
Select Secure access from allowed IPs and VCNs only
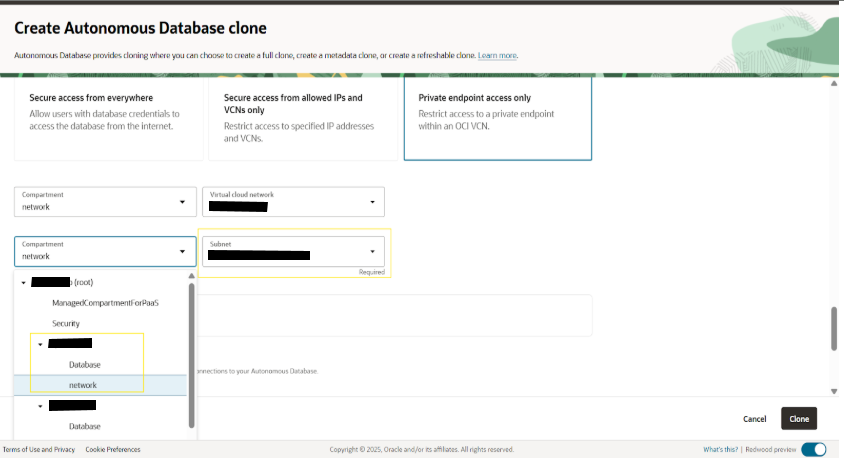coord(303,118)
